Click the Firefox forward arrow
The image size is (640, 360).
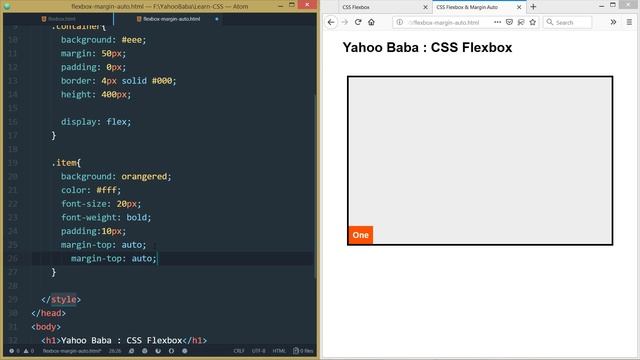click(x=344, y=22)
